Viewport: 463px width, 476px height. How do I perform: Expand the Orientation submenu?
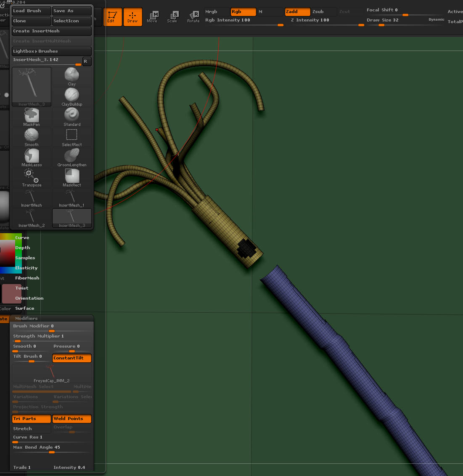point(29,298)
